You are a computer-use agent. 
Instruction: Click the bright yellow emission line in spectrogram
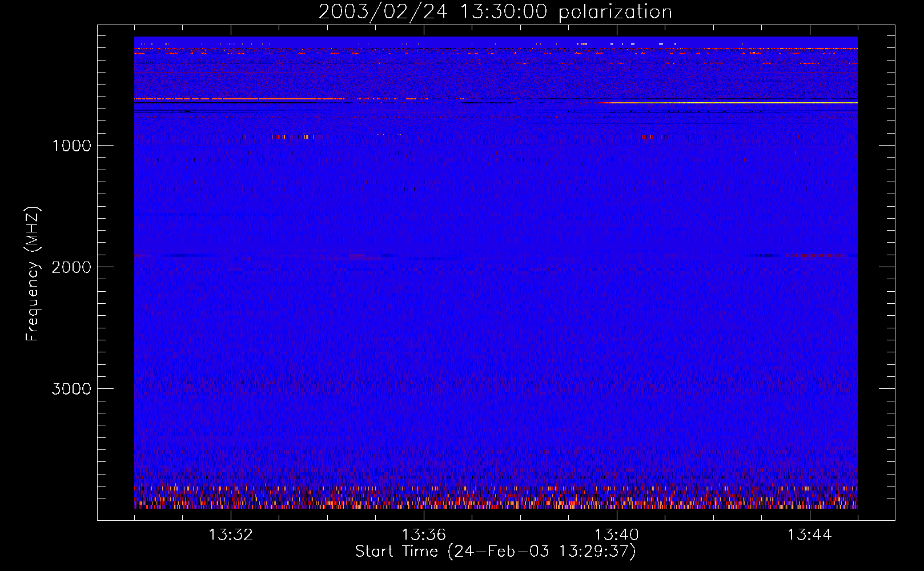(x=734, y=103)
